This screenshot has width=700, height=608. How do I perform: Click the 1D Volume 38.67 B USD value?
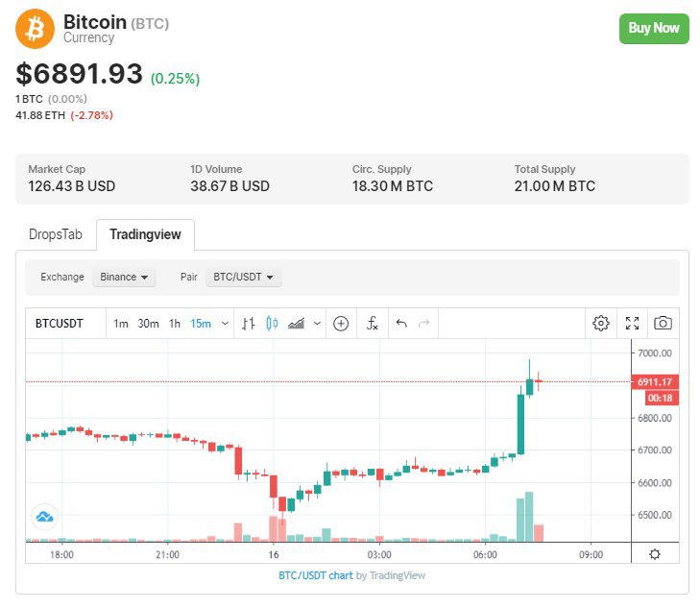click(229, 185)
